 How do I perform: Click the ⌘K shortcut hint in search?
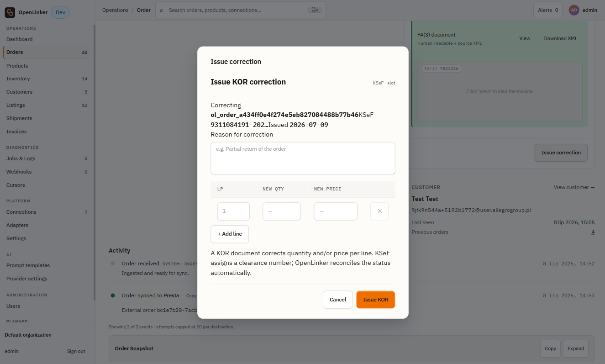pyautogui.click(x=314, y=10)
